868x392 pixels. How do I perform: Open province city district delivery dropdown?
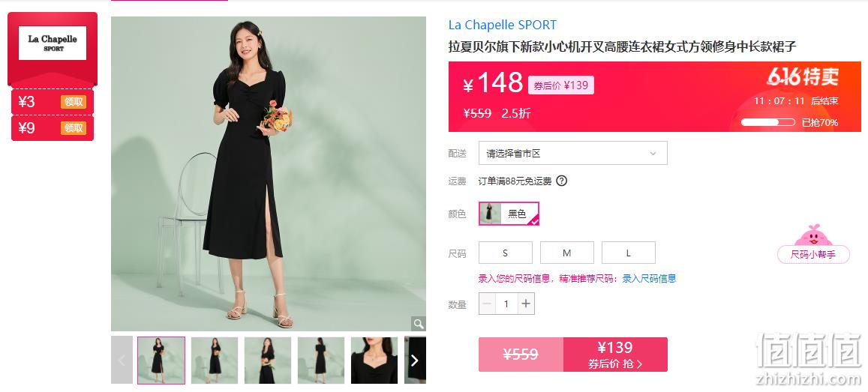pos(573,153)
